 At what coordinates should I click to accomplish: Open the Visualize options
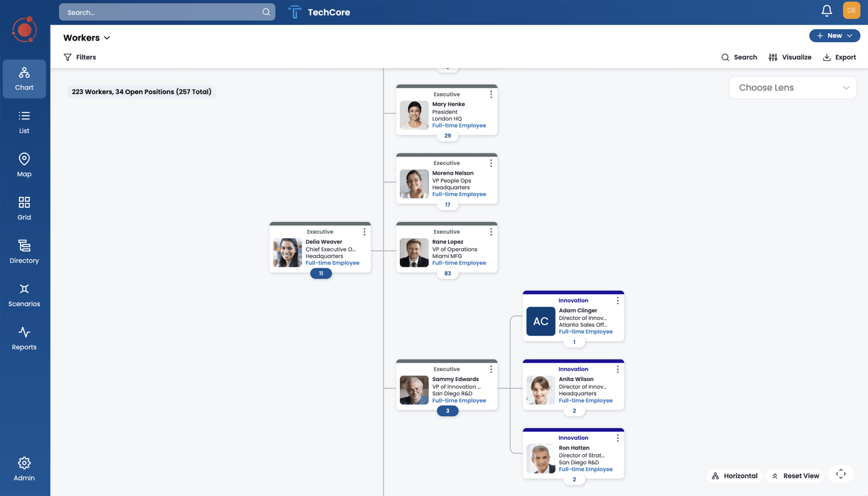tap(790, 57)
